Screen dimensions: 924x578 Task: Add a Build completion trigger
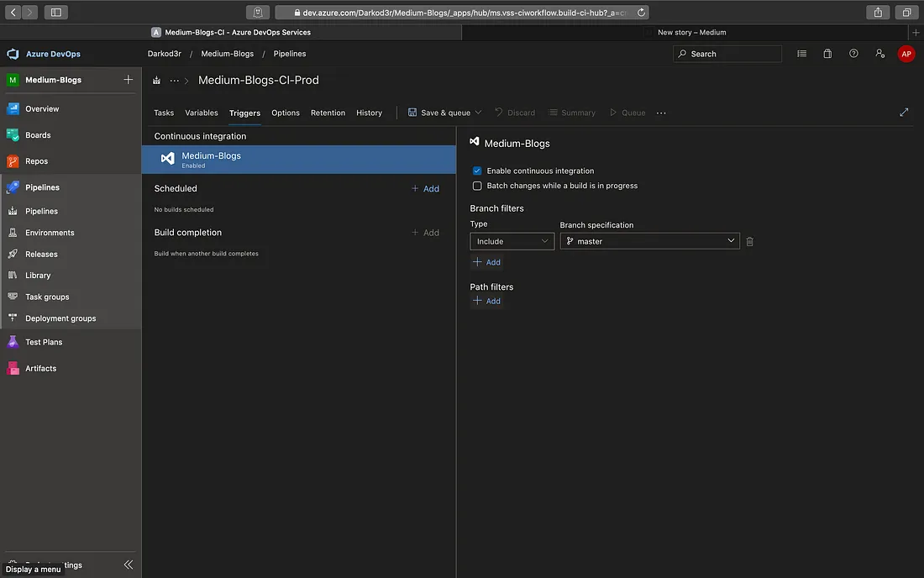click(x=426, y=233)
